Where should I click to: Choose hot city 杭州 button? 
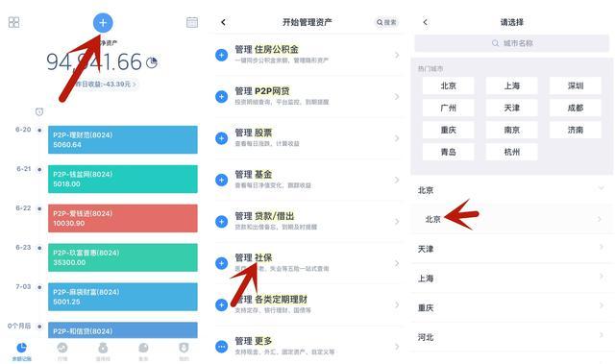512,152
